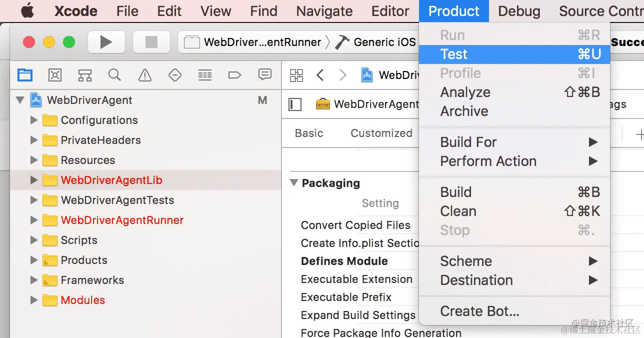Open the Test navigator diamond icon
This screenshot has height=338, width=644.
pyautogui.click(x=175, y=75)
